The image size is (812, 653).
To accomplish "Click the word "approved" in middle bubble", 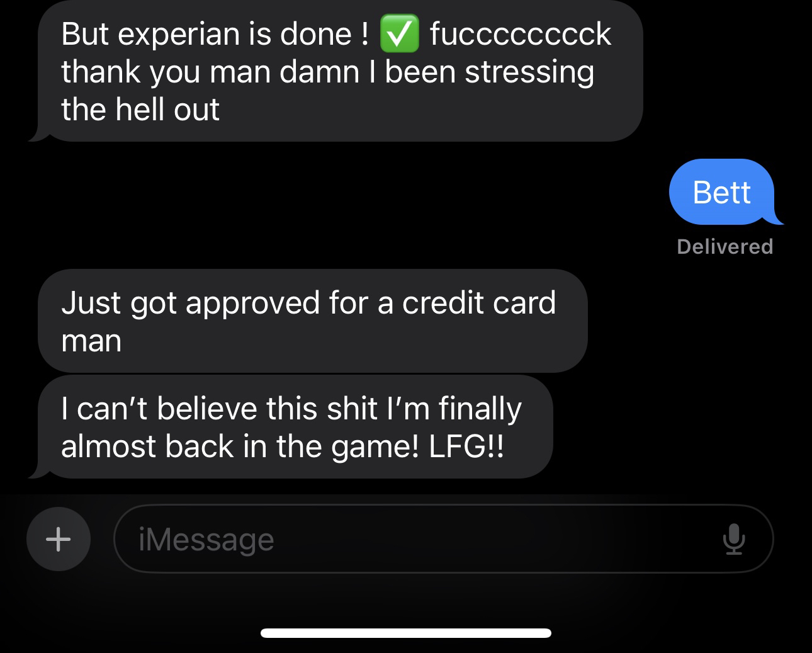I will click(x=252, y=304).
